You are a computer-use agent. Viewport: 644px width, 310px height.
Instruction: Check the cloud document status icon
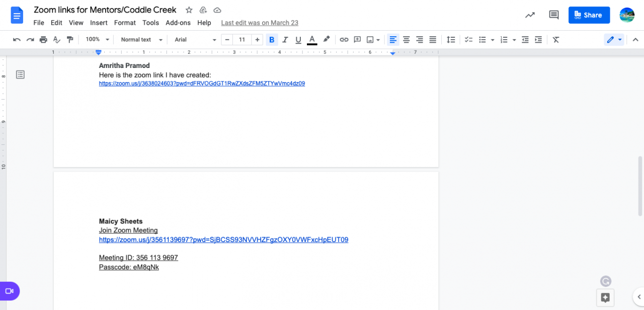(x=217, y=10)
